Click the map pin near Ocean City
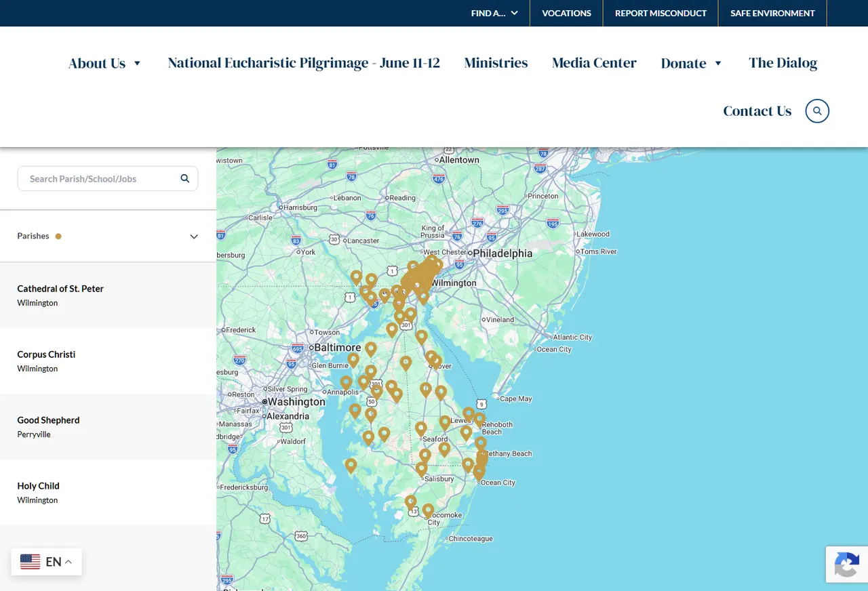This screenshot has width=868, height=591. [x=479, y=472]
